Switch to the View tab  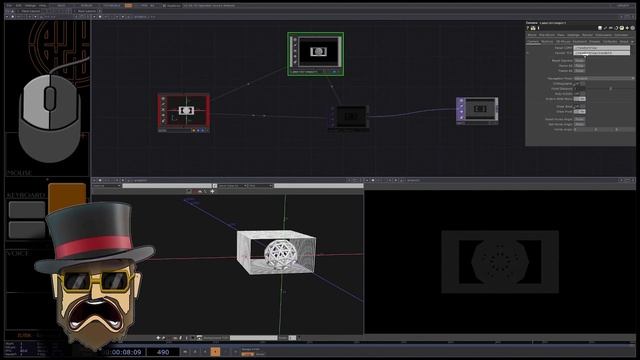[x=560, y=35]
